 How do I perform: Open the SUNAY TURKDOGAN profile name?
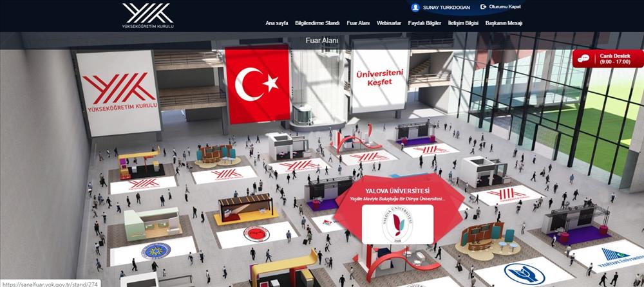[447, 7]
